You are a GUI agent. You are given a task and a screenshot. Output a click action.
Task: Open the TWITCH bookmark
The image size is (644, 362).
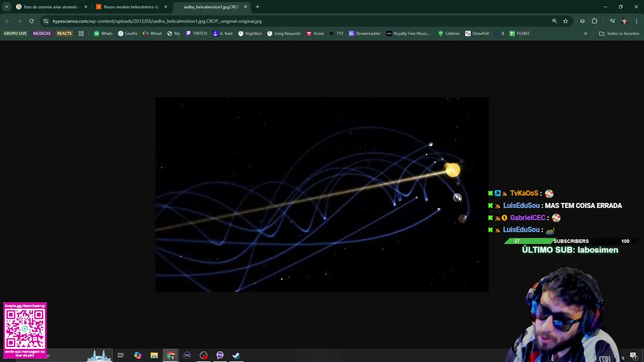point(196,34)
